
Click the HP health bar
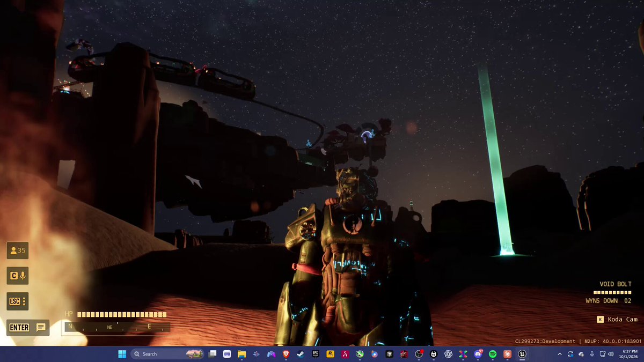pos(122,314)
